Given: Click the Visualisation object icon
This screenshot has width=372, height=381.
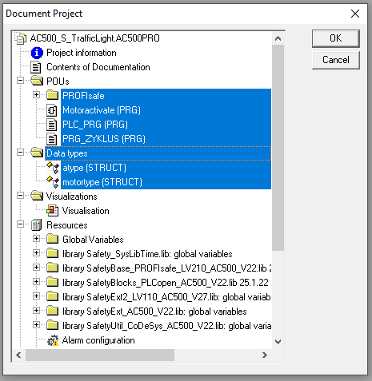Looking at the screenshot, I should tap(53, 211).
